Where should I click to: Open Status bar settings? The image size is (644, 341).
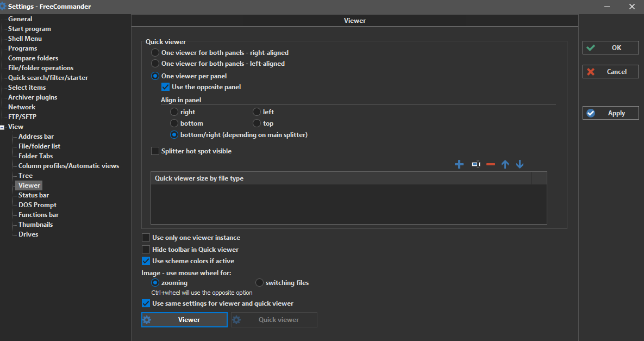click(x=34, y=195)
